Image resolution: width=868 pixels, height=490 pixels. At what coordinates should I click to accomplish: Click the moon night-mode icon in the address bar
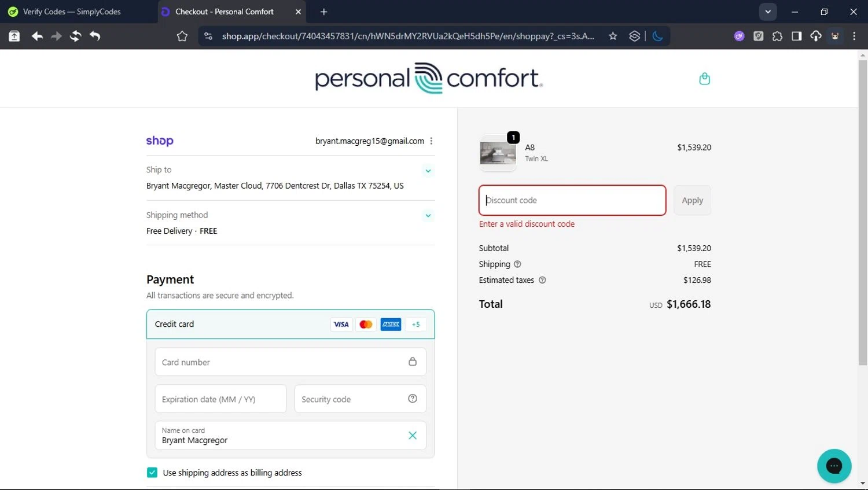(657, 36)
